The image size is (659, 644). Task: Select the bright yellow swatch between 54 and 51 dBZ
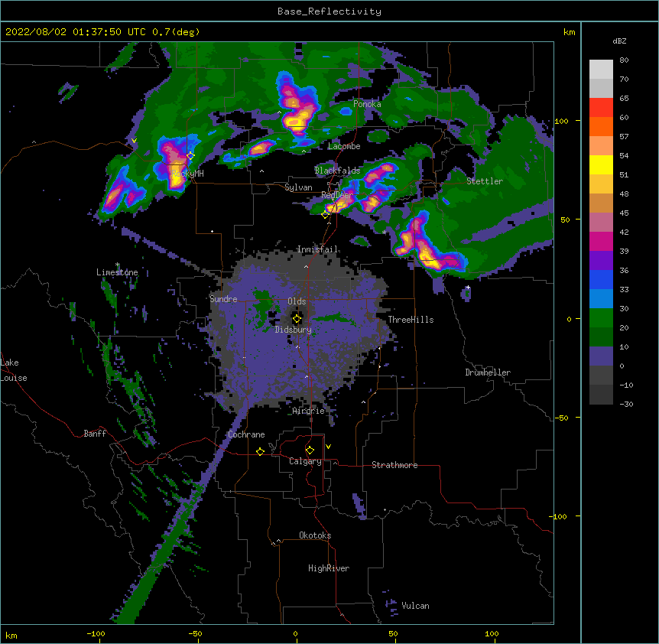(601, 164)
